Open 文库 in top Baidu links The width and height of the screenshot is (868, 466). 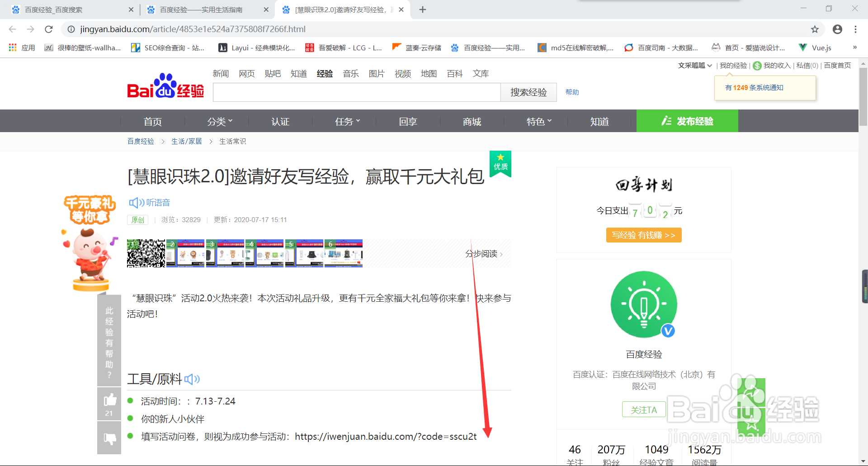click(481, 73)
